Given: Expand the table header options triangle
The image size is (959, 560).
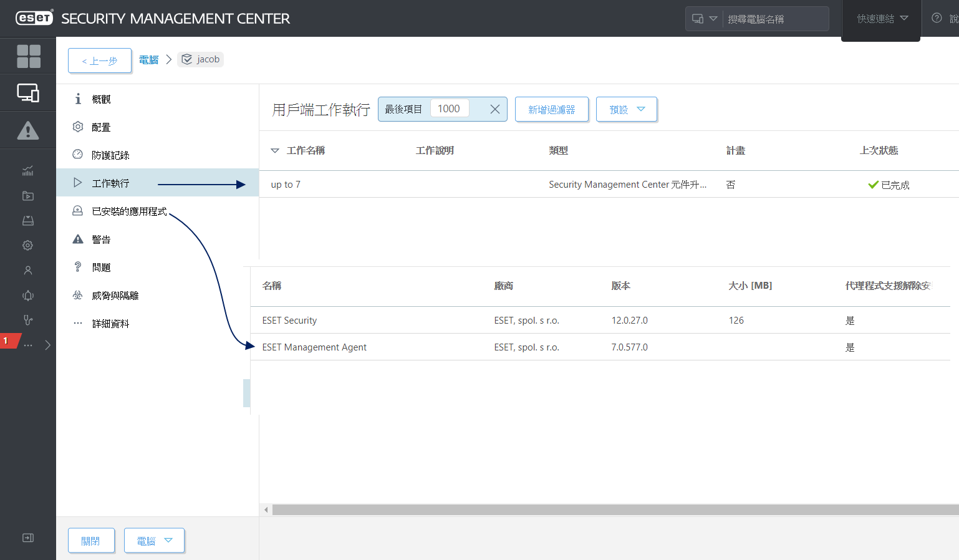Looking at the screenshot, I should click(x=275, y=150).
